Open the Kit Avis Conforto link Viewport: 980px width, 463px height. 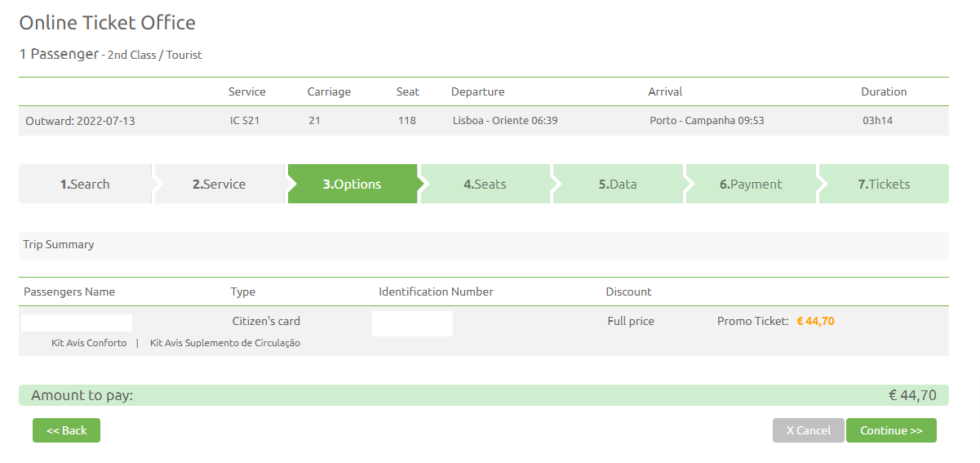(x=89, y=343)
